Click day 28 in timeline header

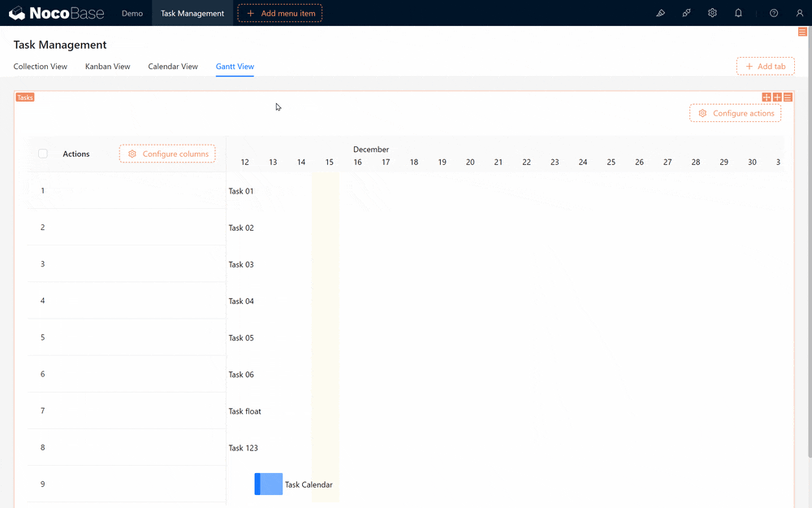click(x=696, y=163)
